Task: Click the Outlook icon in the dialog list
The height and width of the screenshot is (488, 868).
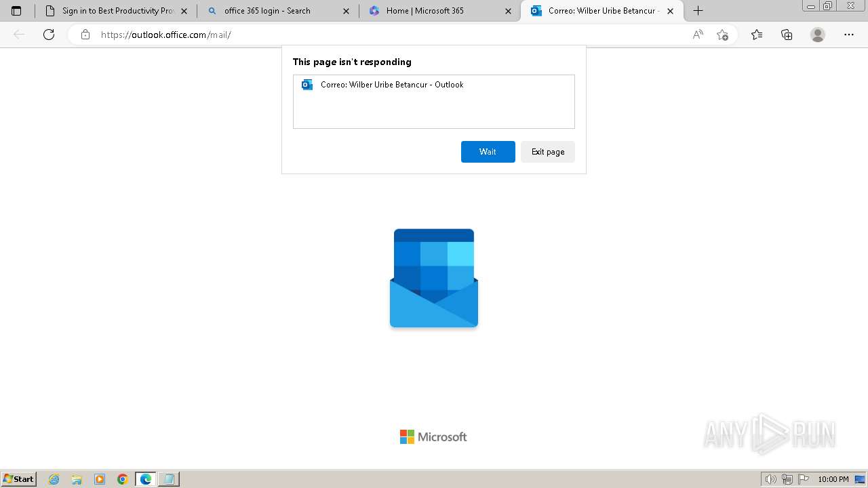Action: pyautogui.click(x=307, y=85)
